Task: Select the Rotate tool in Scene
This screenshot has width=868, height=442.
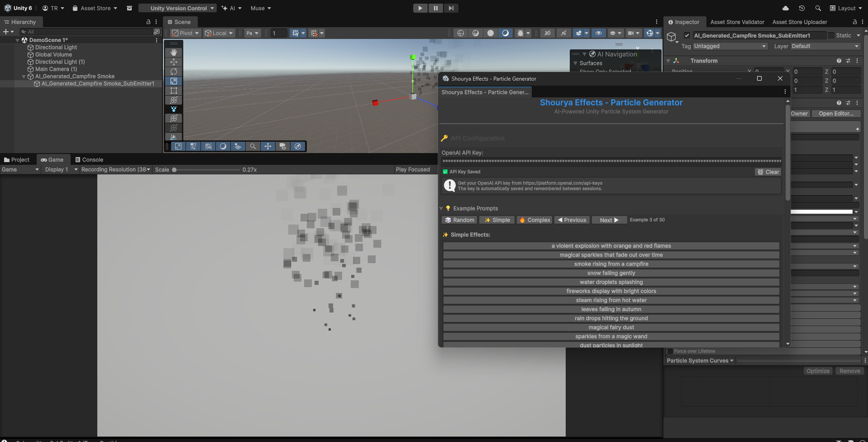Action: pyautogui.click(x=174, y=72)
